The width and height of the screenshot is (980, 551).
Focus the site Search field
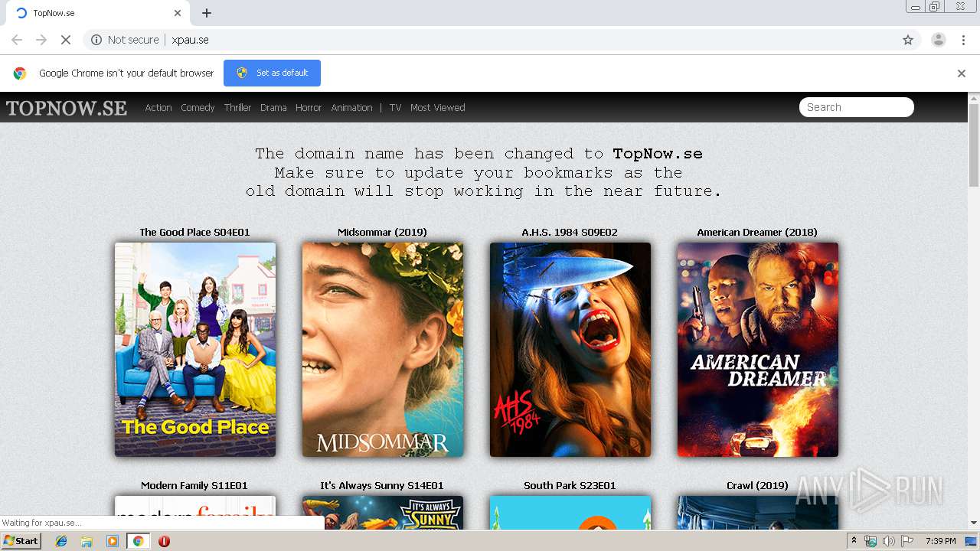(857, 107)
